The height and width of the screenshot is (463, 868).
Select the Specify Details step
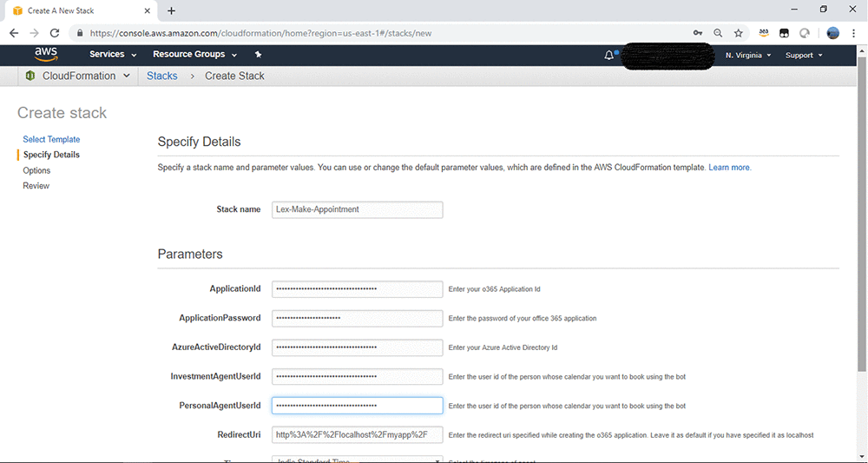[51, 155]
